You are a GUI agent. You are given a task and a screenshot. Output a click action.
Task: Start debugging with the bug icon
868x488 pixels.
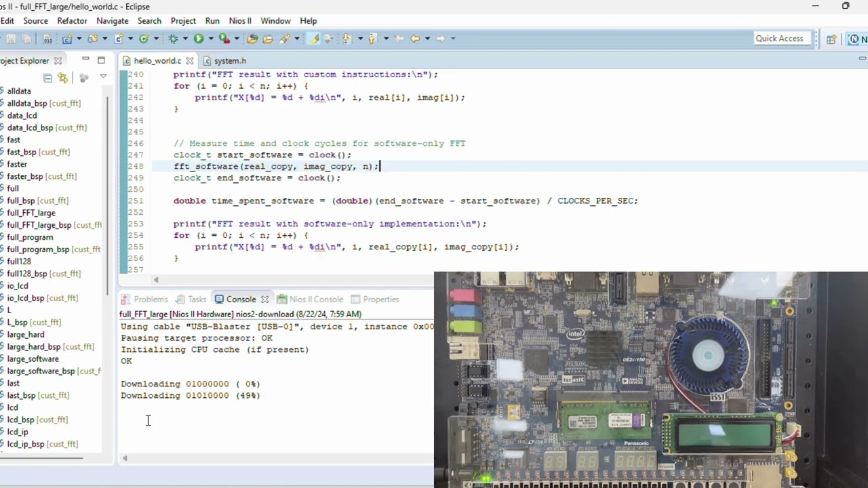(173, 39)
